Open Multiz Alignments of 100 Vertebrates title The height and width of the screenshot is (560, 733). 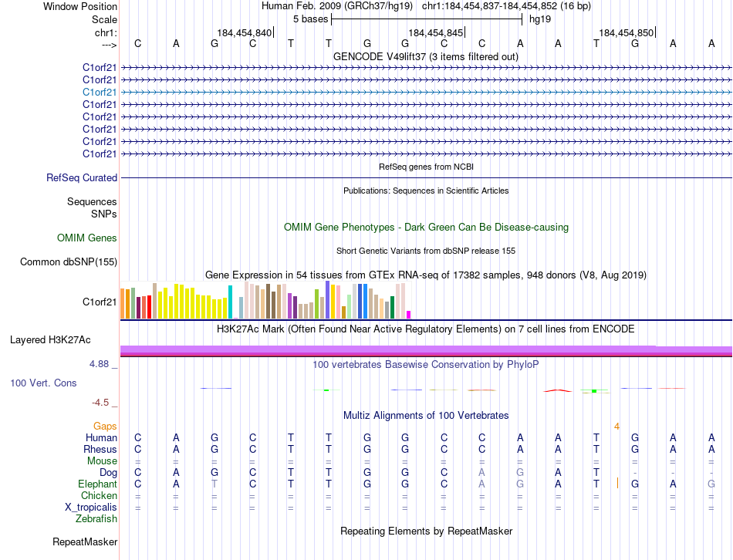tap(426, 416)
